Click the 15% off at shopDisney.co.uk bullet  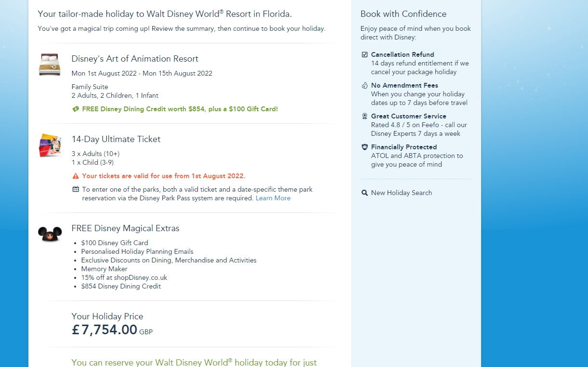124,277
